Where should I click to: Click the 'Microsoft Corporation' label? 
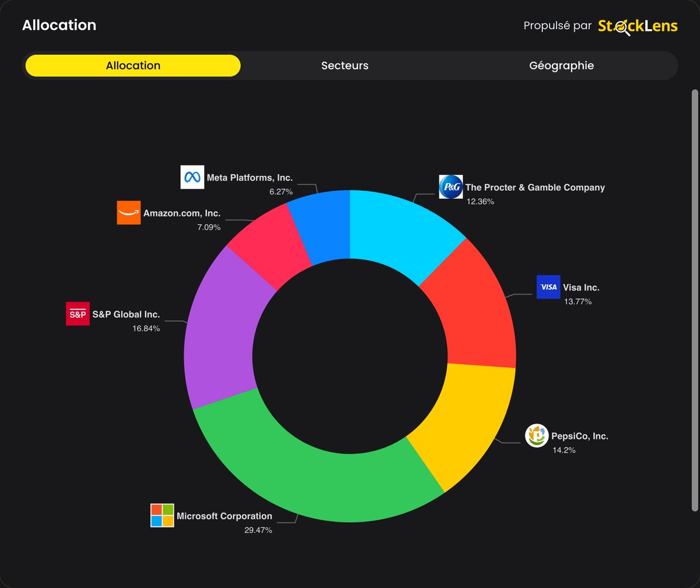point(225,516)
